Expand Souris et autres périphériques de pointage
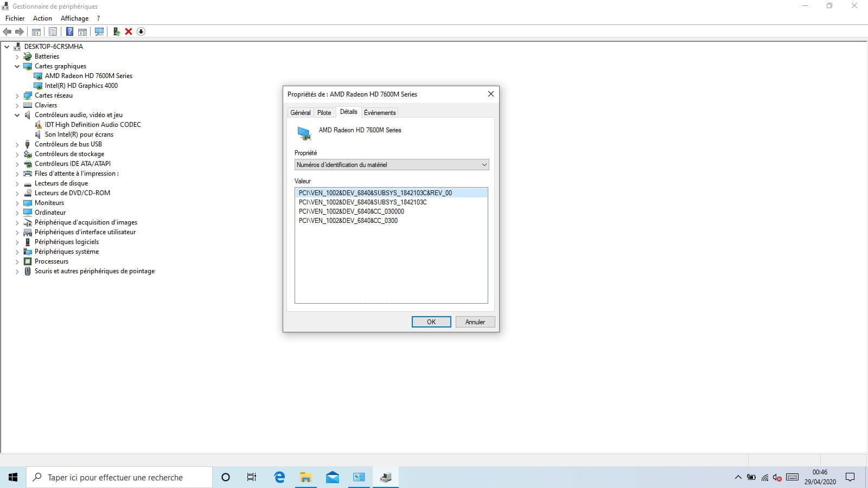Image resolution: width=868 pixels, height=488 pixels. pyautogui.click(x=17, y=271)
